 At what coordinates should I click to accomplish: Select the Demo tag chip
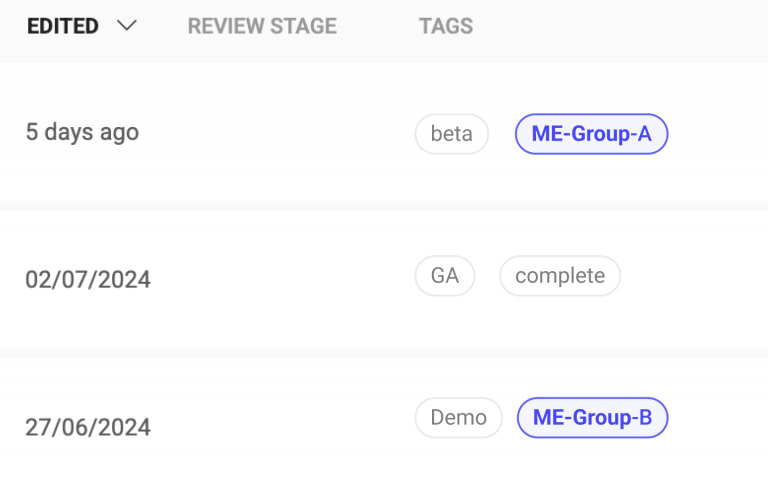[x=459, y=418]
